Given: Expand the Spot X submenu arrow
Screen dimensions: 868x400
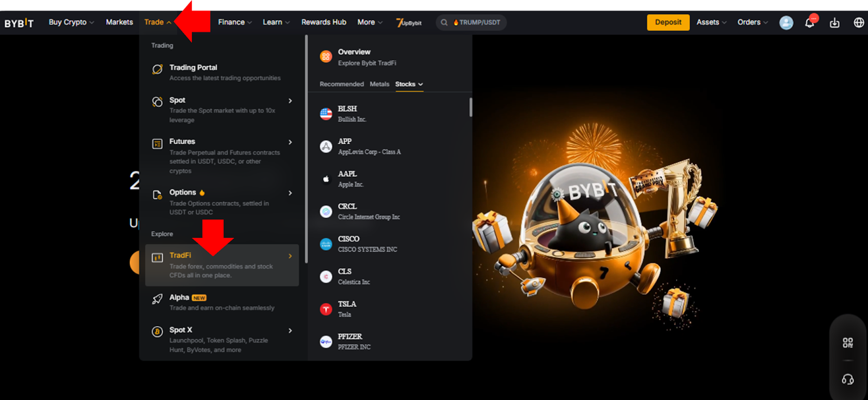Looking at the screenshot, I should tap(290, 331).
